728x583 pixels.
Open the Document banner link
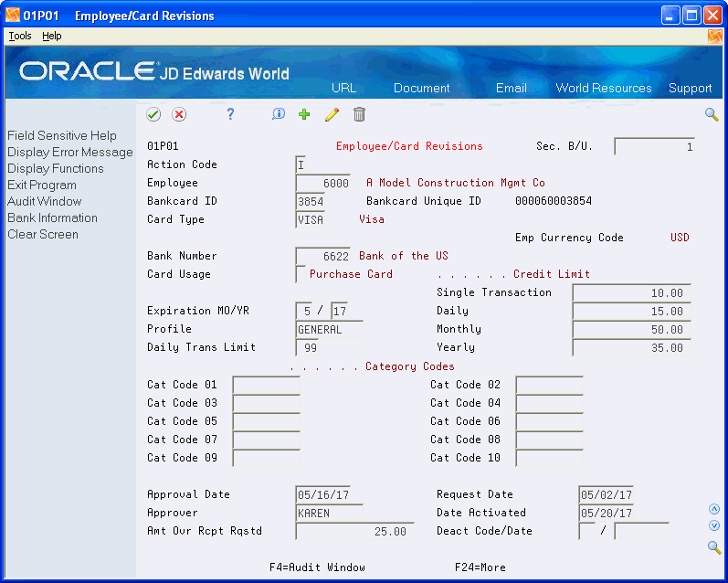coord(422,88)
